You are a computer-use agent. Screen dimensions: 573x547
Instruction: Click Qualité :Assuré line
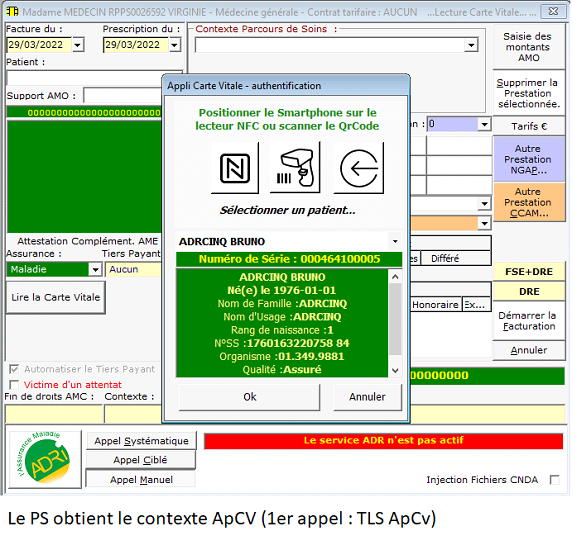282,370
